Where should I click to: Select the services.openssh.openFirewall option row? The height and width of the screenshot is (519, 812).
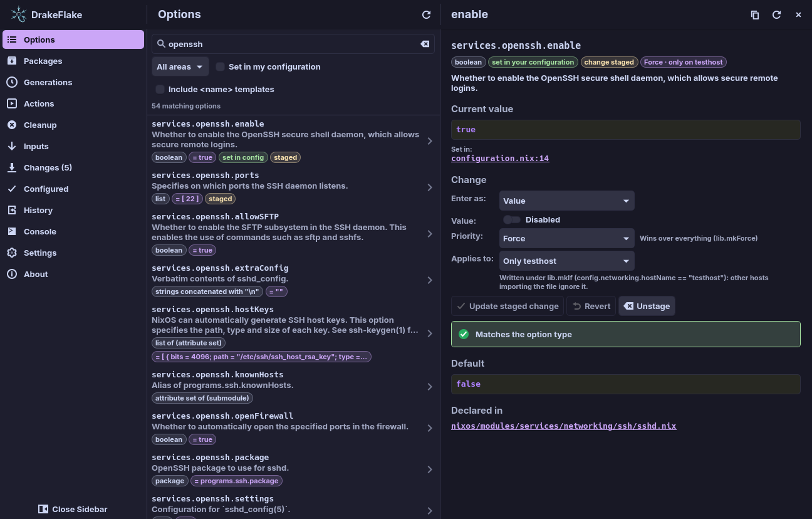(293, 428)
